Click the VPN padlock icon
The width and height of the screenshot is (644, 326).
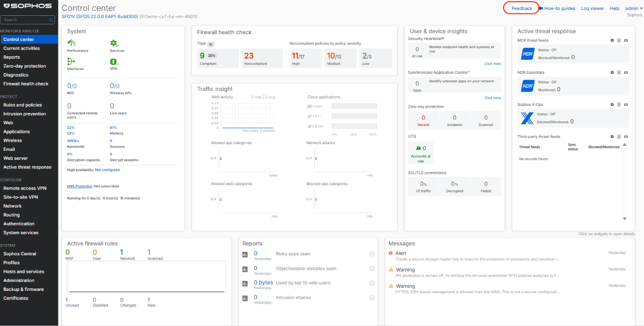pos(114,61)
